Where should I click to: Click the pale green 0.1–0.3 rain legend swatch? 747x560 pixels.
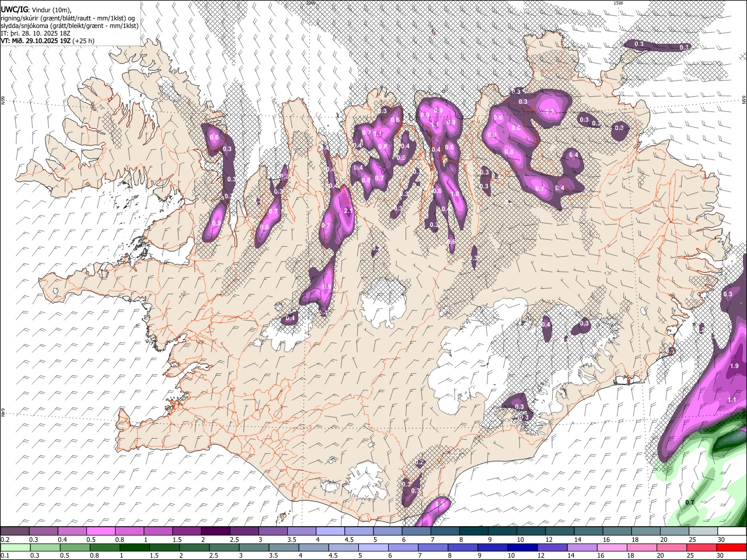click(15, 547)
